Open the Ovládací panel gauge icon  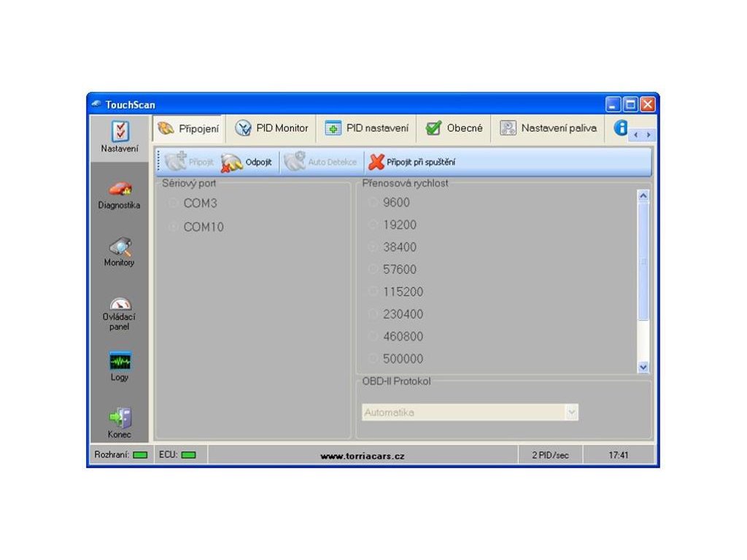(120, 304)
